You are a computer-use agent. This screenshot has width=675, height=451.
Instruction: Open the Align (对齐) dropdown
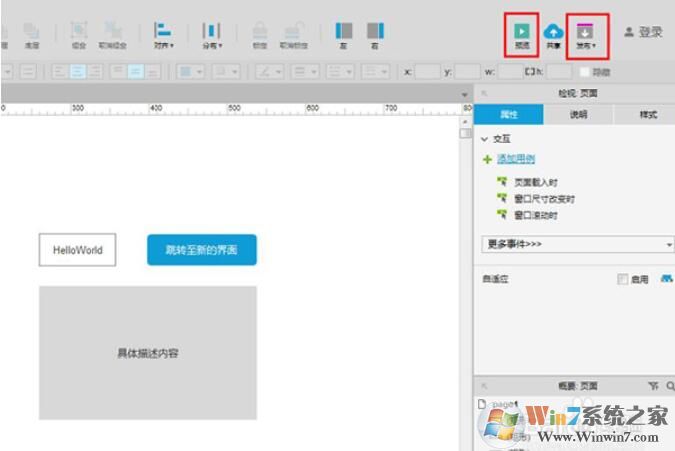163,30
